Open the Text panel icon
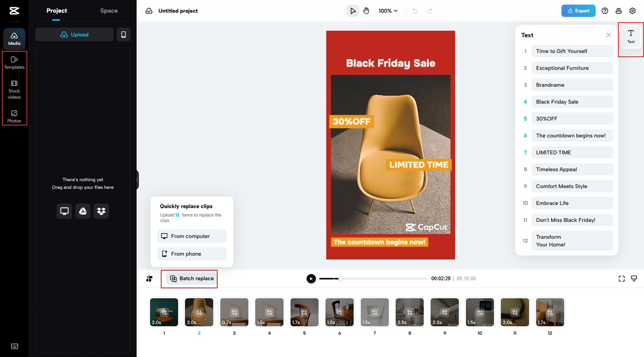 [630, 36]
